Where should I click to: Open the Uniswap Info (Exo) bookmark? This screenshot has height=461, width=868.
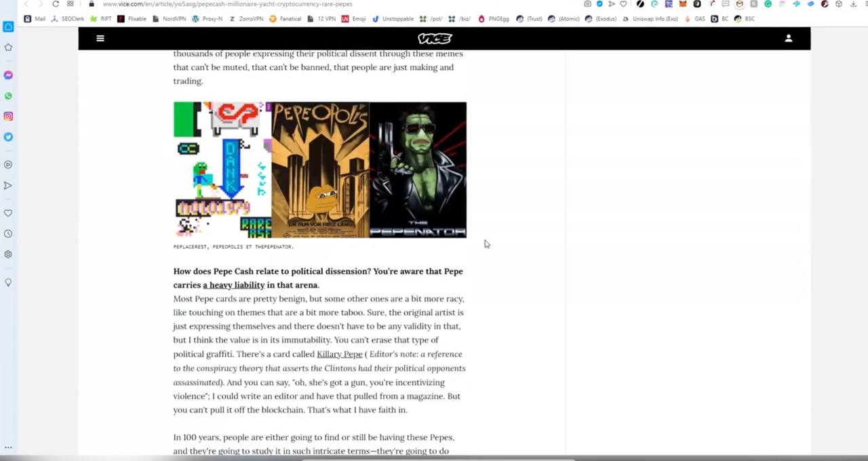click(650, 19)
